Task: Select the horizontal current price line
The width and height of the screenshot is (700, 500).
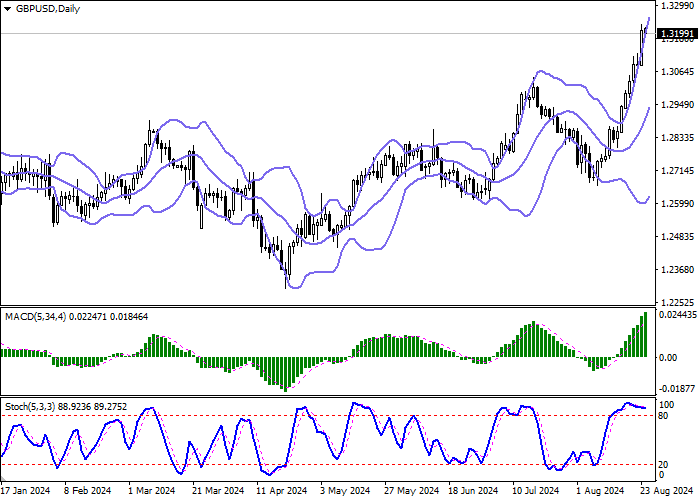Action: 328,33
